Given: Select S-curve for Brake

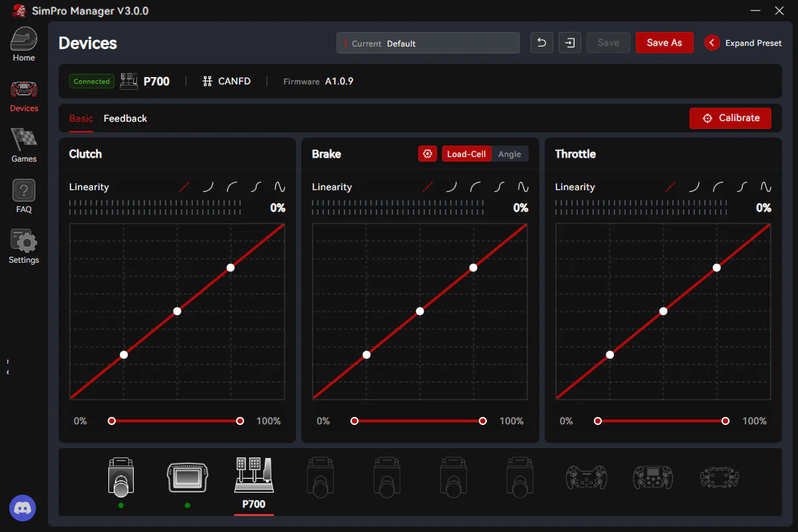Looking at the screenshot, I should click(499, 188).
